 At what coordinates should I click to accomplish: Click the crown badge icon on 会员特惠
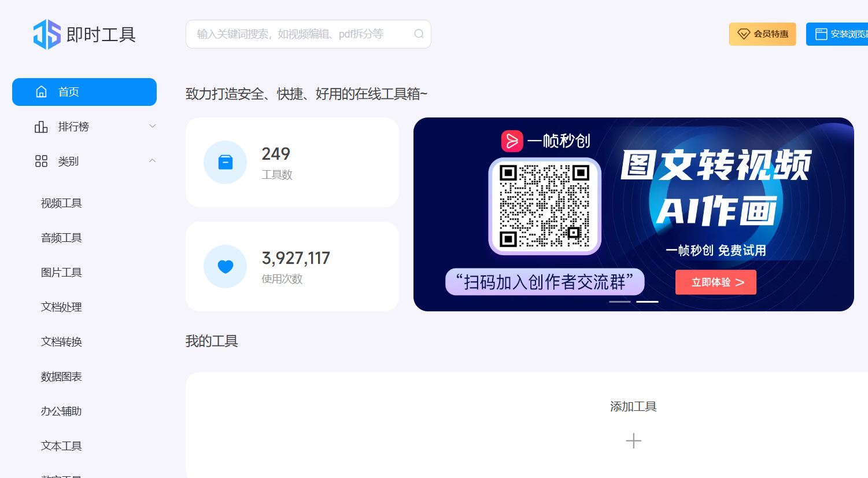click(x=744, y=34)
